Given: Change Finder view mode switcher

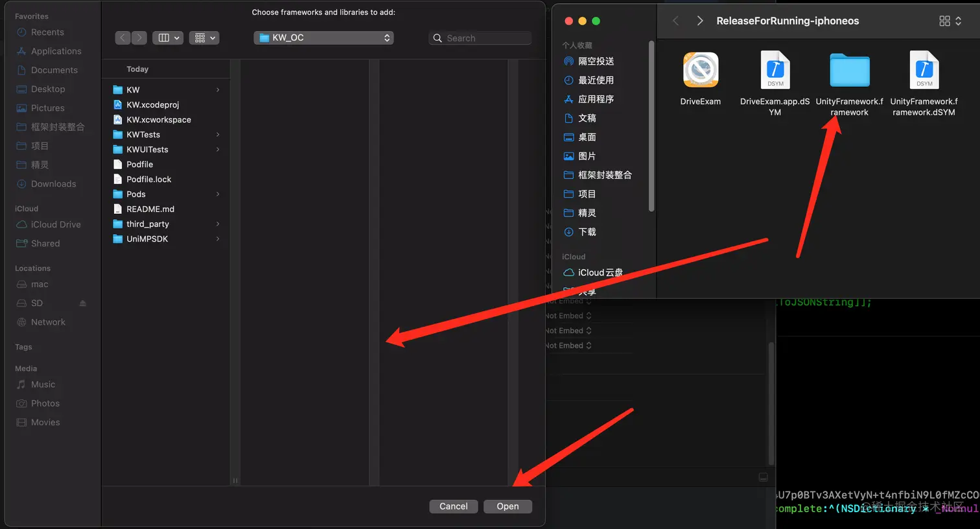Looking at the screenshot, I should (x=950, y=21).
